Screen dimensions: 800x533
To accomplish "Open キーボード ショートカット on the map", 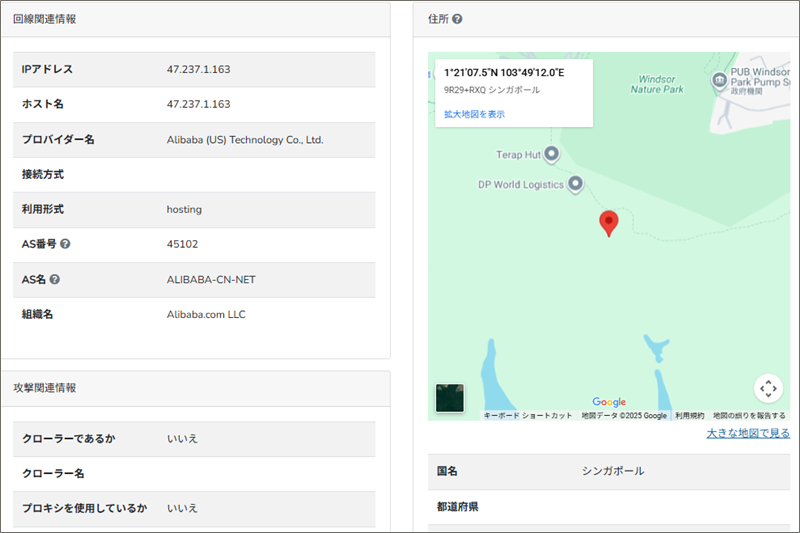I will [x=527, y=415].
